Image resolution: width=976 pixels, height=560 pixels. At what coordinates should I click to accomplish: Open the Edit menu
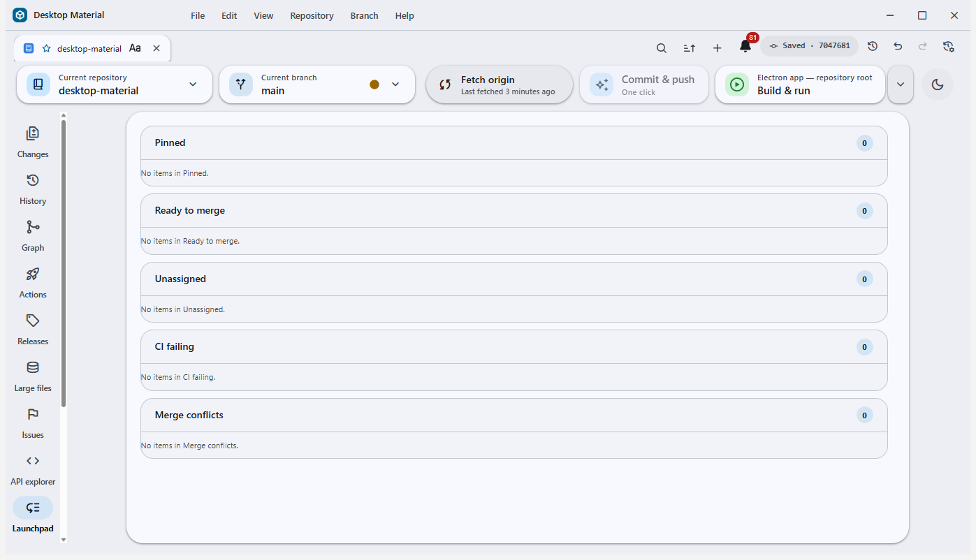click(x=229, y=15)
